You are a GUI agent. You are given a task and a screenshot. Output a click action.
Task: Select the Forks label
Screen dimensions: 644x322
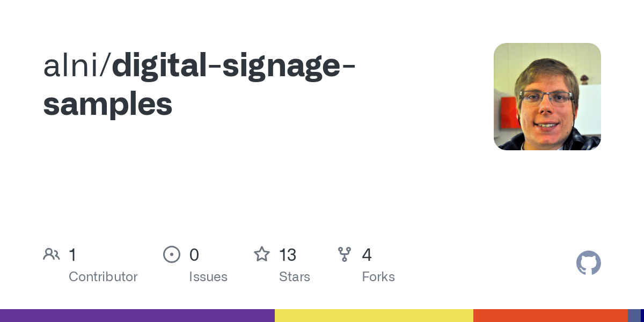pos(378,277)
